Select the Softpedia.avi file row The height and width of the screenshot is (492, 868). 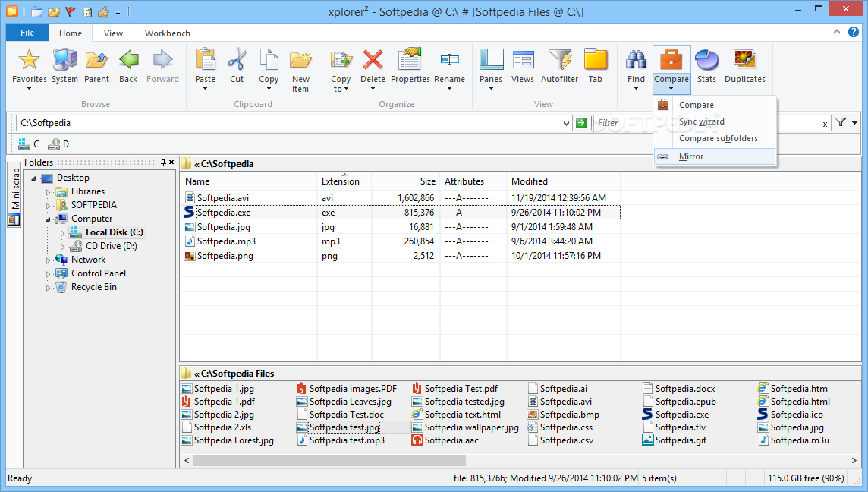(x=401, y=198)
